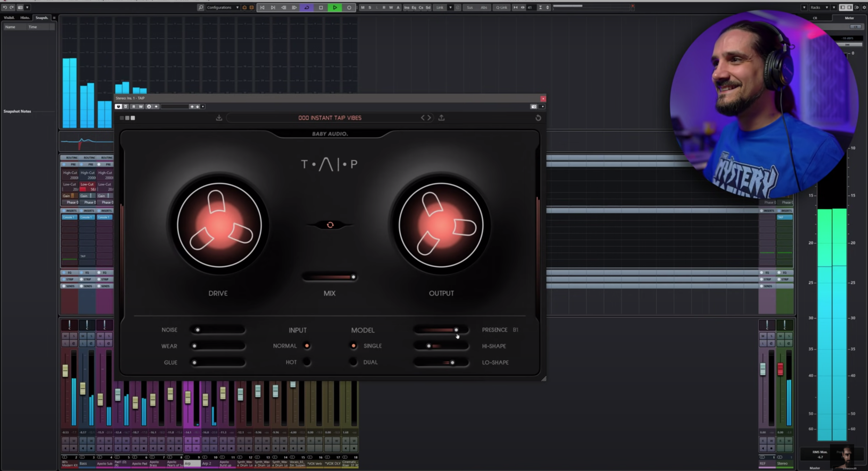Select the Snapshots tab
The image size is (868, 471).
(42, 18)
